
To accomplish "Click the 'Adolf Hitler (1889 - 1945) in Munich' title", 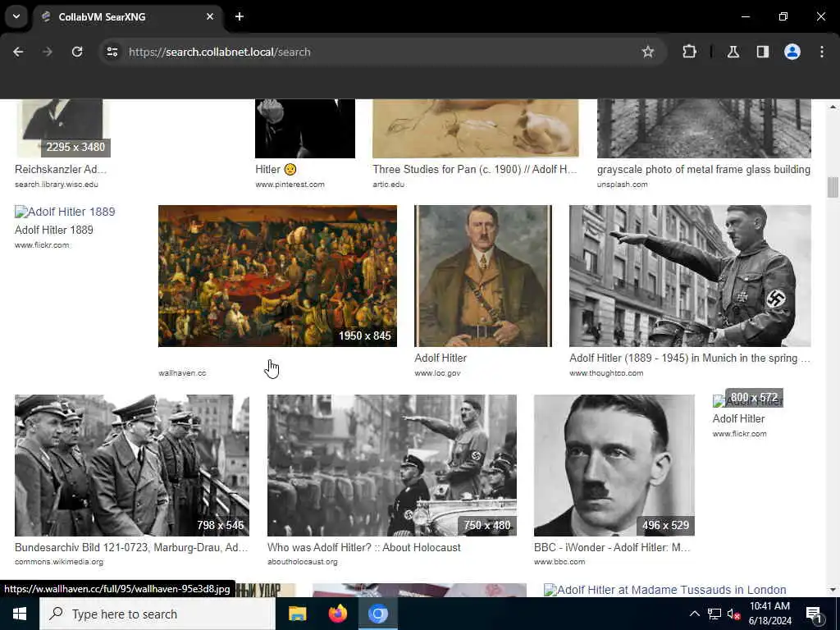I will coord(689,358).
